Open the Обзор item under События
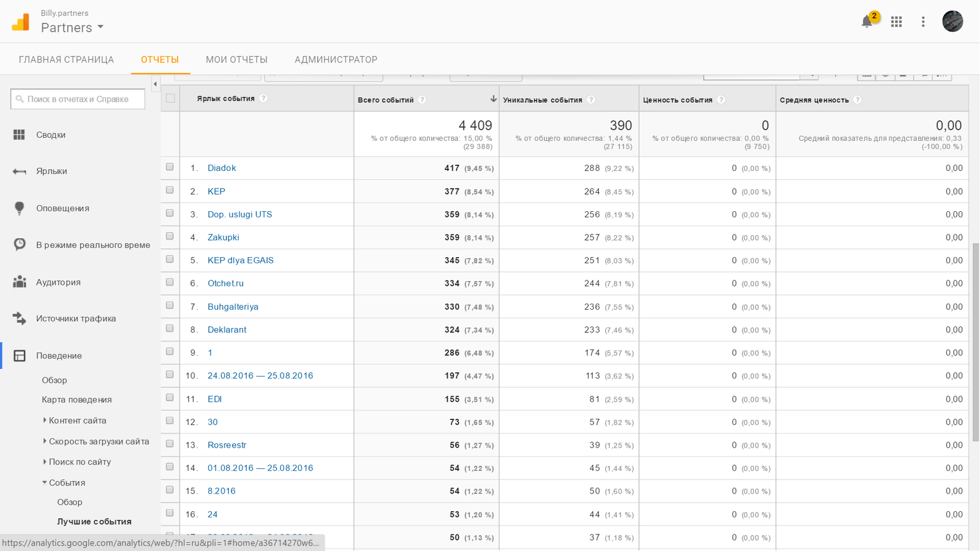The image size is (980, 551). tap(70, 502)
